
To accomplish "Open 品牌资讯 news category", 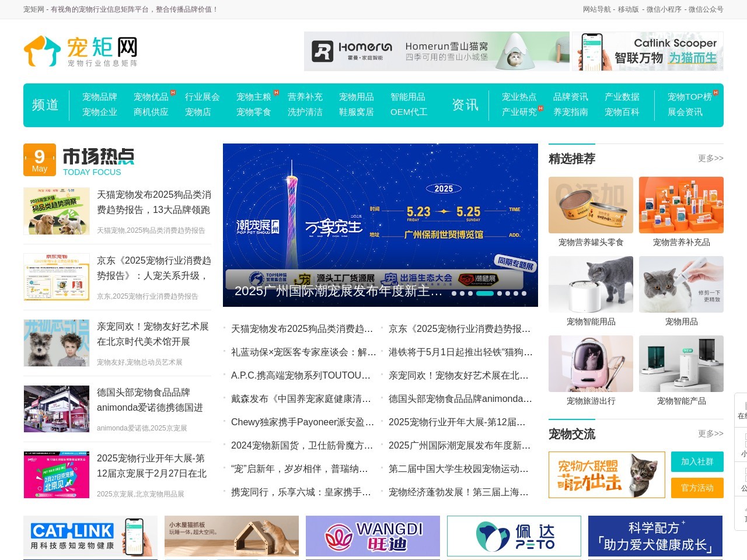I will pos(570,97).
